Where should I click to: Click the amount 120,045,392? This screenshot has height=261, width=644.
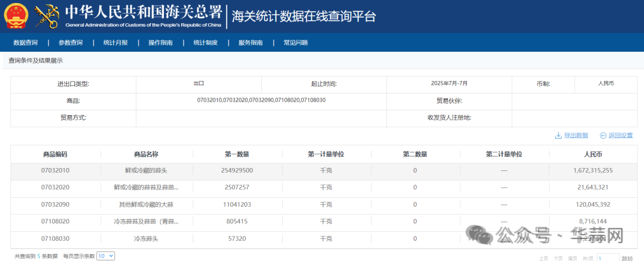593,204
